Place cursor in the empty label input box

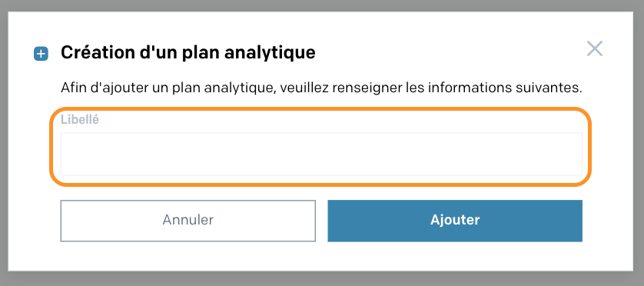coord(321,154)
